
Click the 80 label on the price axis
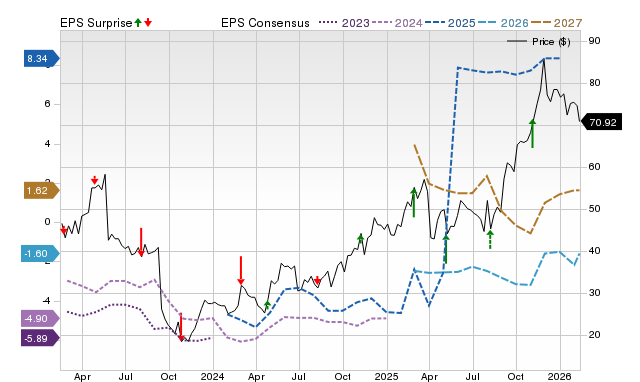595,83
